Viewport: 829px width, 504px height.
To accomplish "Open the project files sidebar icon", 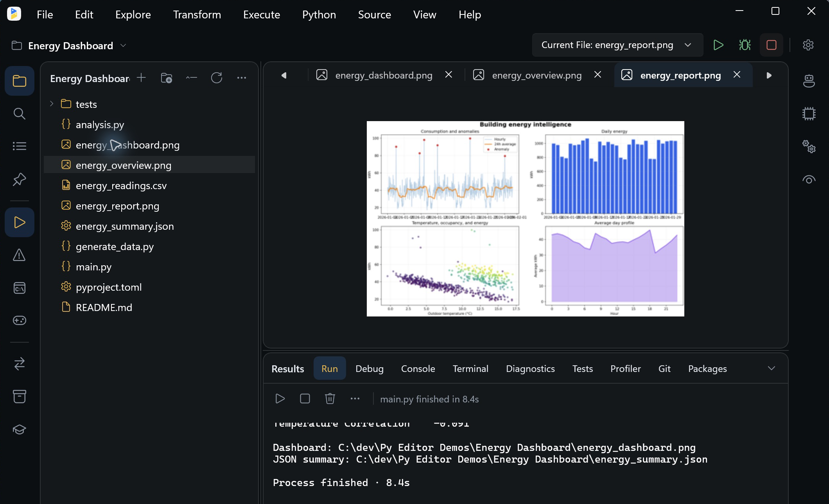I will pos(19,81).
